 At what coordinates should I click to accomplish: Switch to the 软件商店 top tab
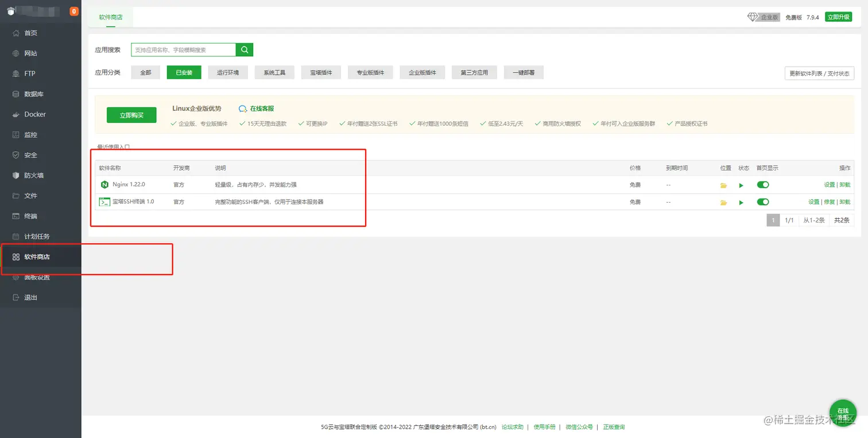pyautogui.click(x=111, y=17)
